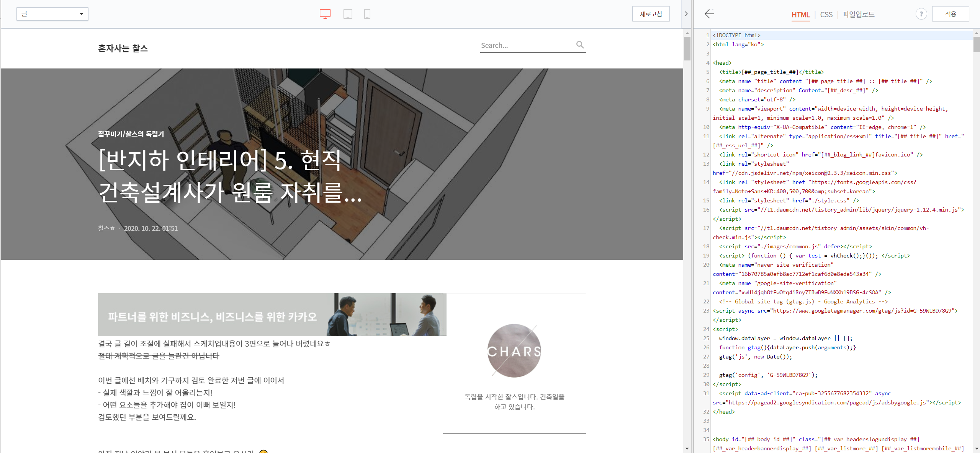Click the 집꾸미기/찰스의 독립기 category link

click(131, 134)
